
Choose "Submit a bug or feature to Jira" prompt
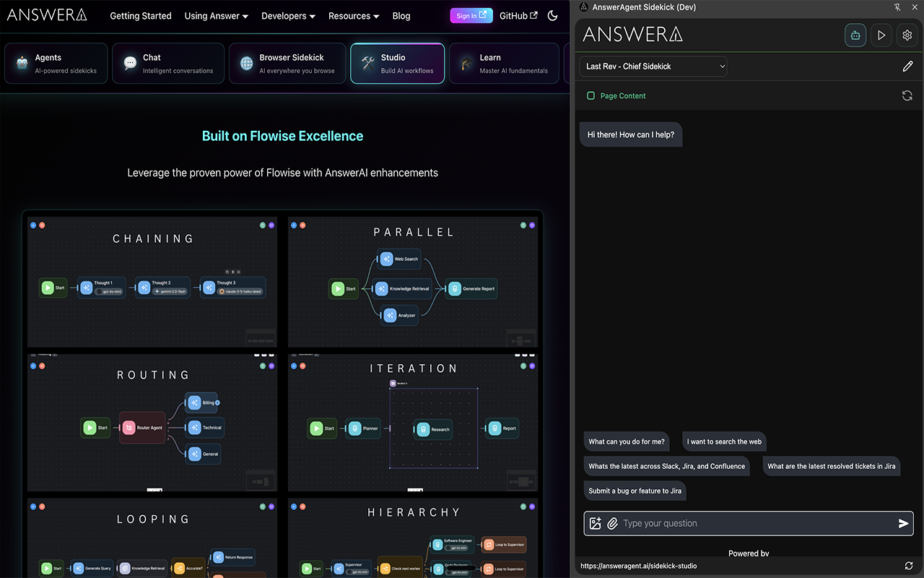(635, 491)
